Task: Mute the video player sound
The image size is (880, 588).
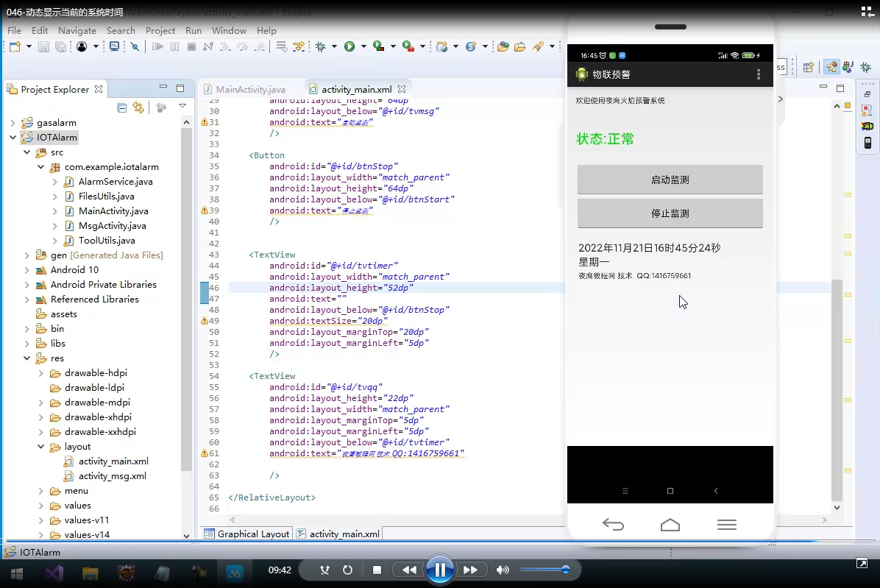Action: click(503, 570)
